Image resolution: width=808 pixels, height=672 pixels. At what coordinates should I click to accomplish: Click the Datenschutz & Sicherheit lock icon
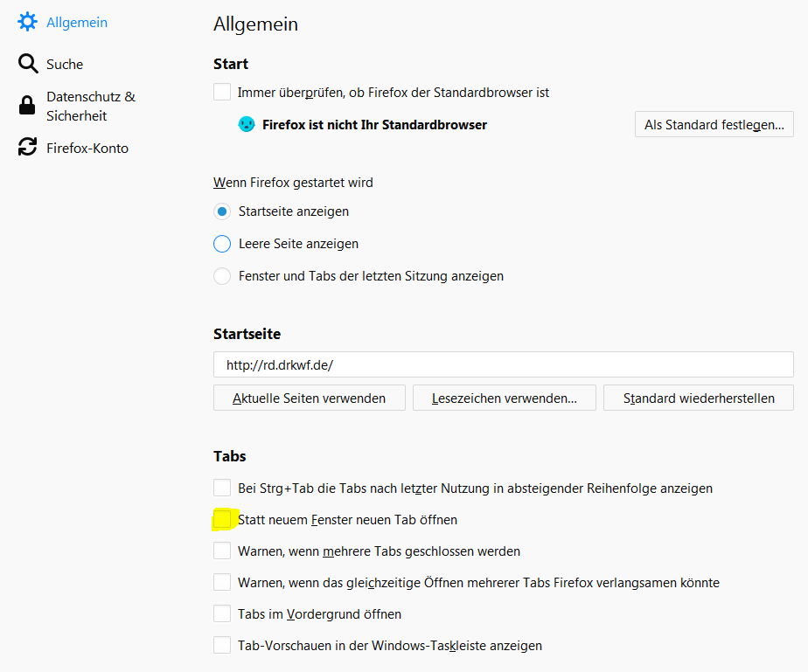click(x=28, y=106)
